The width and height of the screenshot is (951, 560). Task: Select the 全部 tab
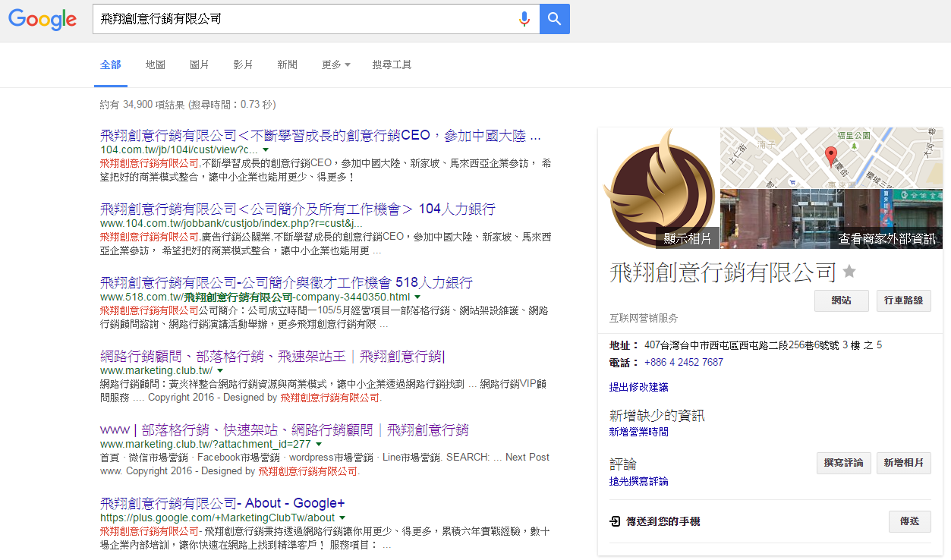(111, 65)
